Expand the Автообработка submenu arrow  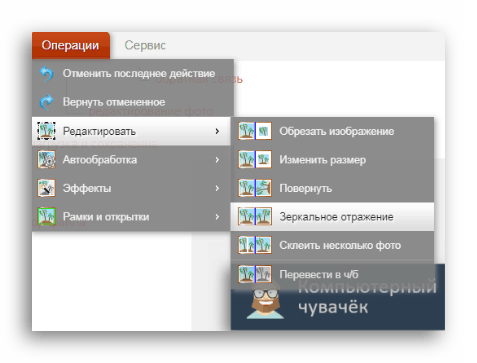tap(217, 160)
